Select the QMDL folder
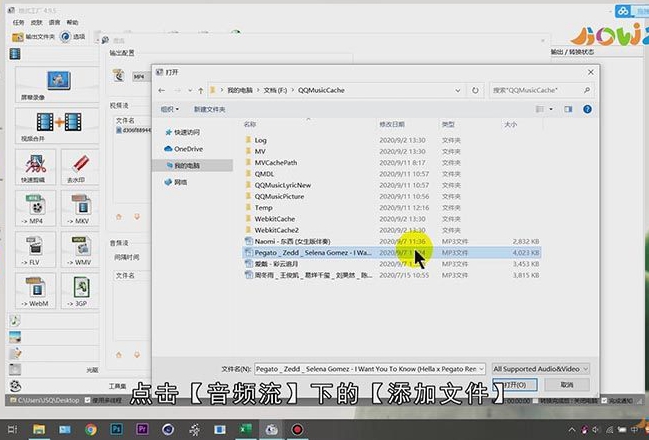Viewport: 649px width, 440px height. tap(264, 174)
